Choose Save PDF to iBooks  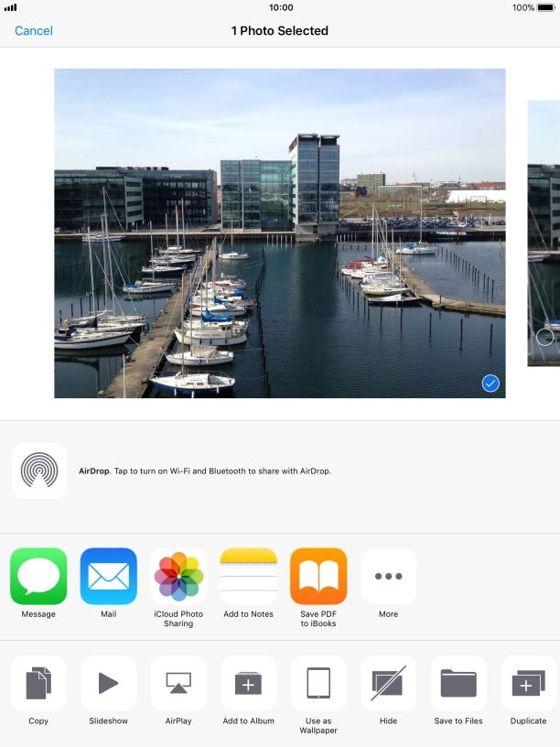(318, 577)
